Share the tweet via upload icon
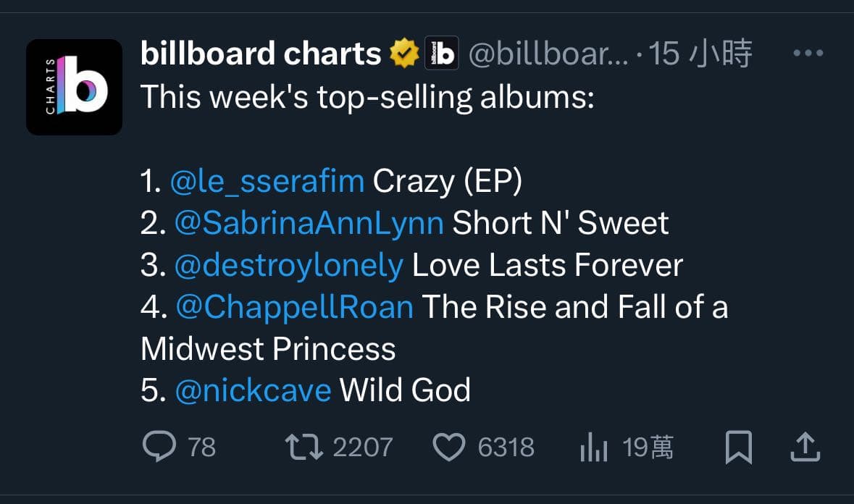Image resolution: width=854 pixels, height=504 pixels. [805, 447]
